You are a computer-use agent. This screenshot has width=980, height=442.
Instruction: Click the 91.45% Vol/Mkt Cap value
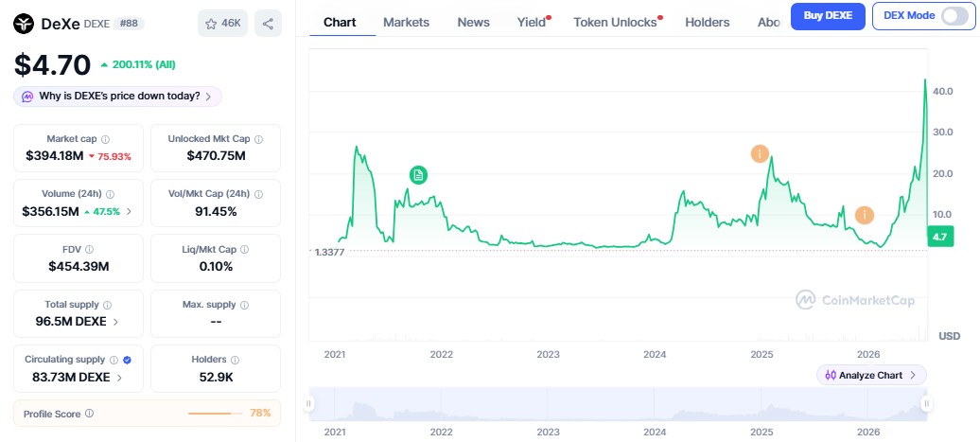coord(216,211)
